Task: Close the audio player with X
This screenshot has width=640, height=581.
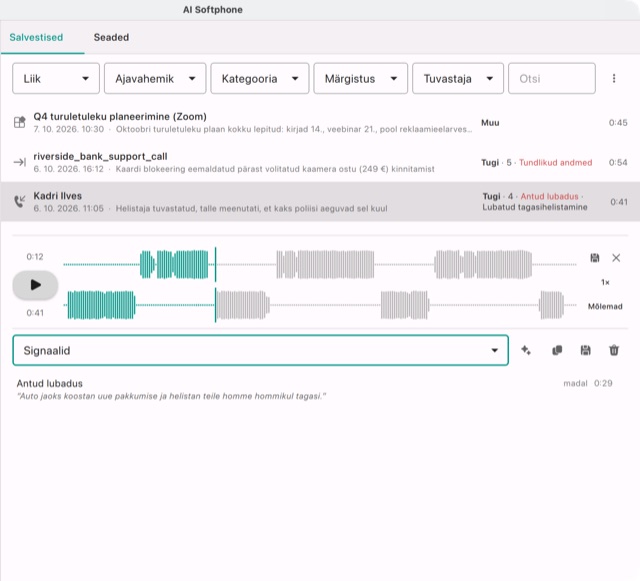Action: [x=616, y=258]
